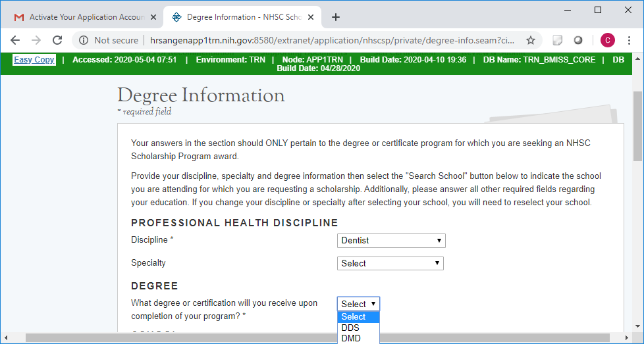Image resolution: width=644 pixels, height=344 pixels.
Task: Maximize the Chrome window
Action: [x=598, y=10]
